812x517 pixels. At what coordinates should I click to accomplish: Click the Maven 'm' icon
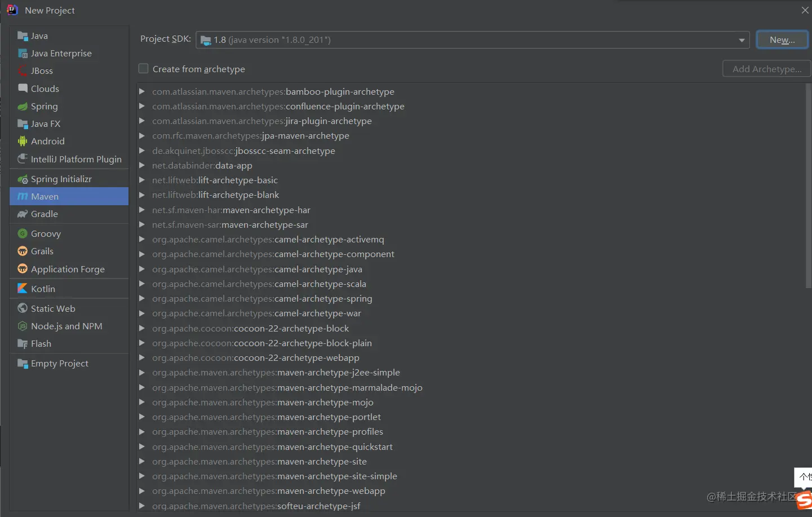[x=23, y=197]
